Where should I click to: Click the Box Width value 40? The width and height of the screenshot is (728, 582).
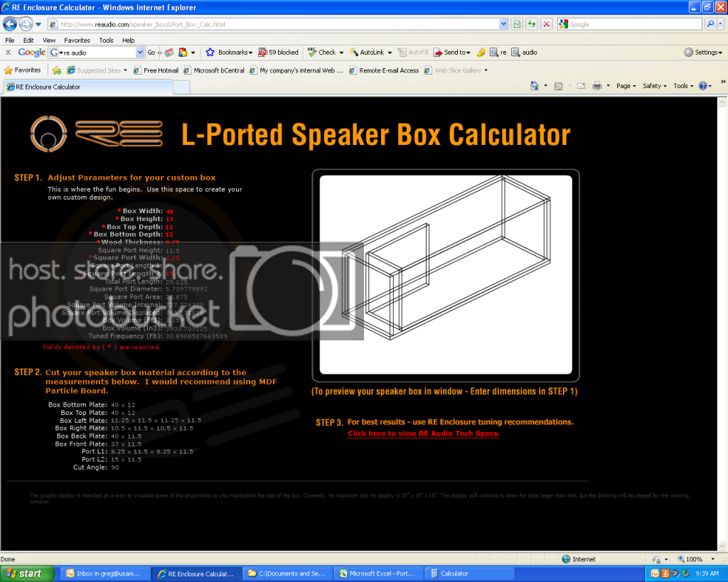169,211
